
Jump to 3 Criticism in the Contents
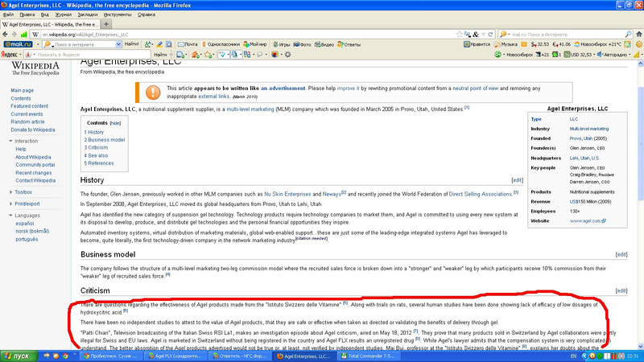pos(96,148)
